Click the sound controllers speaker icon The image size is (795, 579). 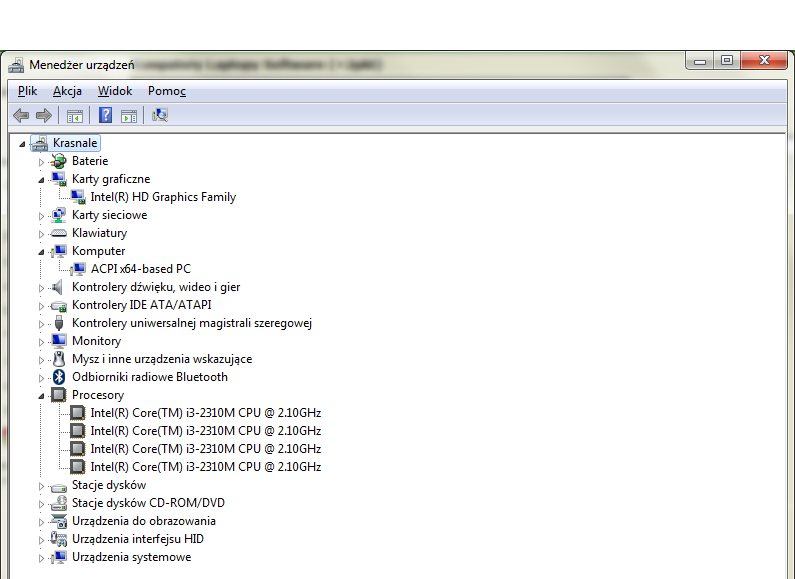(58, 287)
